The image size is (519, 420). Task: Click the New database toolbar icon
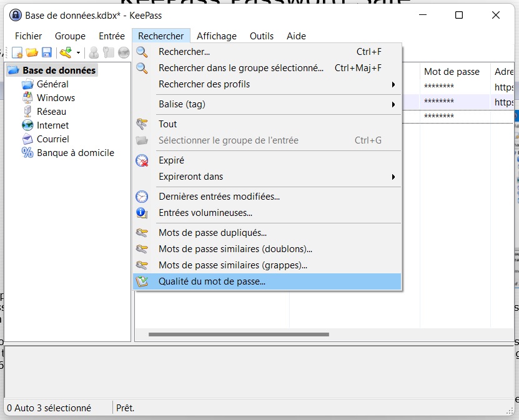click(17, 52)
